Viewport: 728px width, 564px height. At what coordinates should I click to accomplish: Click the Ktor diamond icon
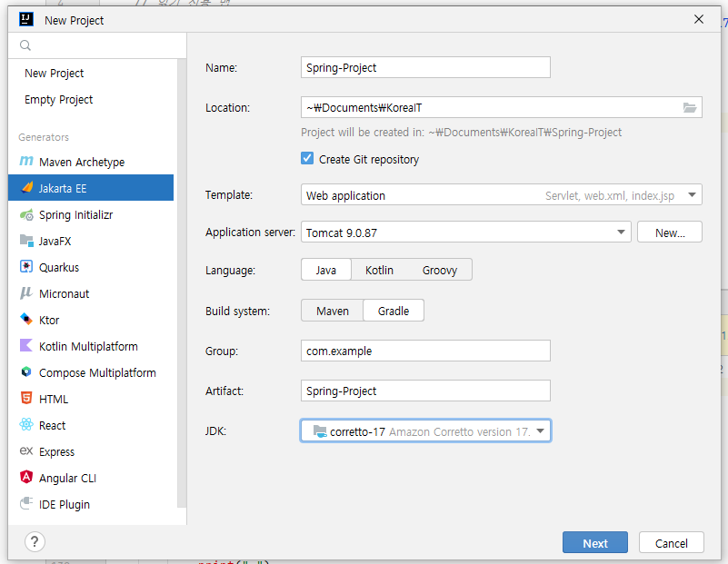(x=26, y=320)
